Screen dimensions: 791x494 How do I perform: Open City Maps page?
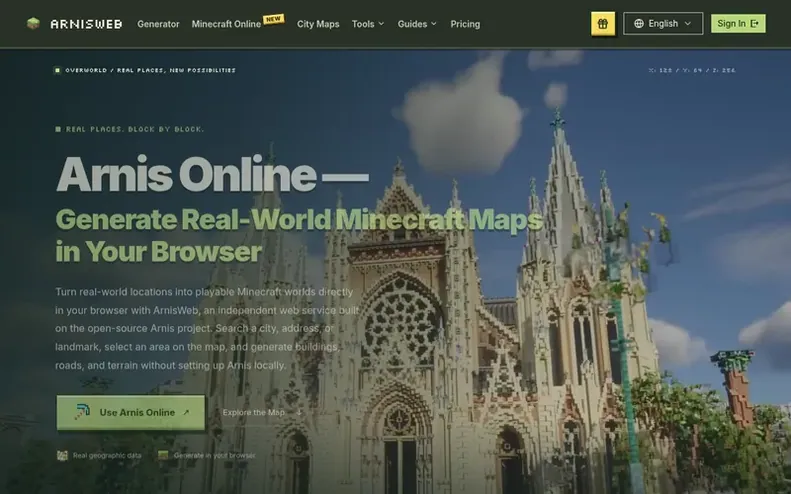tap(318, 24)
